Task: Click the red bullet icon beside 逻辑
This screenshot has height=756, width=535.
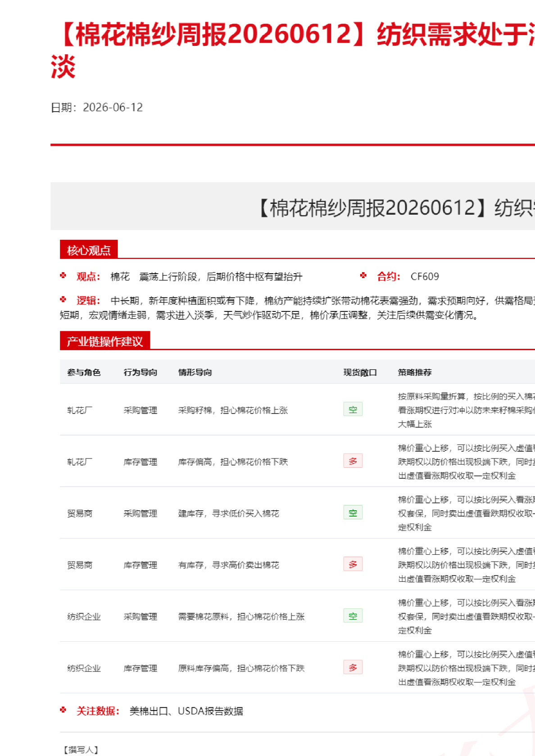Action: coord(63,299)
